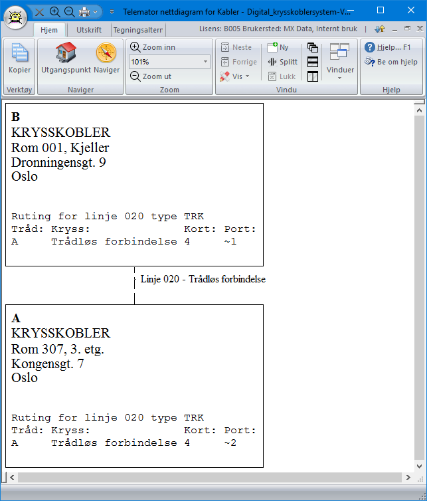Open the Naviger compass tool

pyautogui.click(x=106, y=52)
